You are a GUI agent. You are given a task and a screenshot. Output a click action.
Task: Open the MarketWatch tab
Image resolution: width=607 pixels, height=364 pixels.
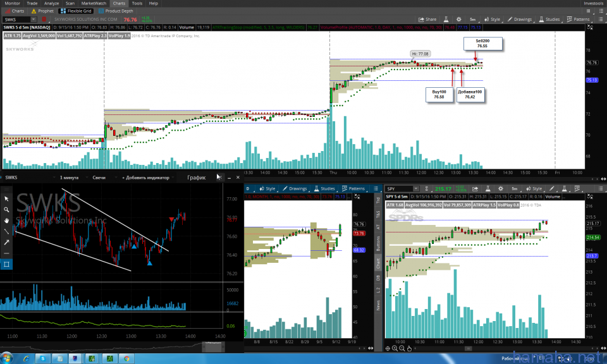94,3
